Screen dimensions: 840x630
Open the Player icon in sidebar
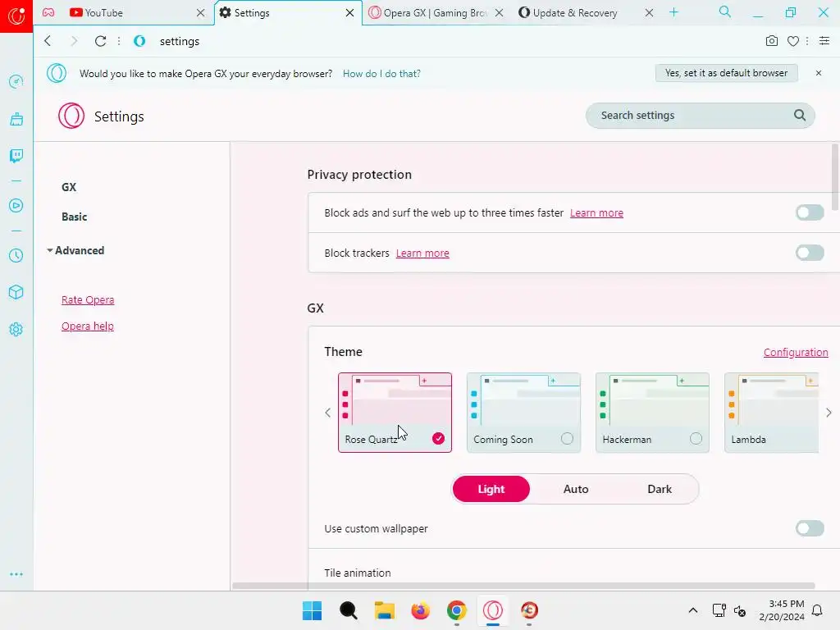click(16, 206)
